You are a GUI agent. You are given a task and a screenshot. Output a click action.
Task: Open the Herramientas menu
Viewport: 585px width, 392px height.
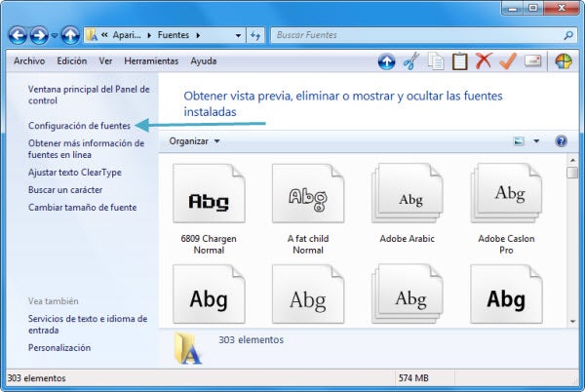click(151, 60)
